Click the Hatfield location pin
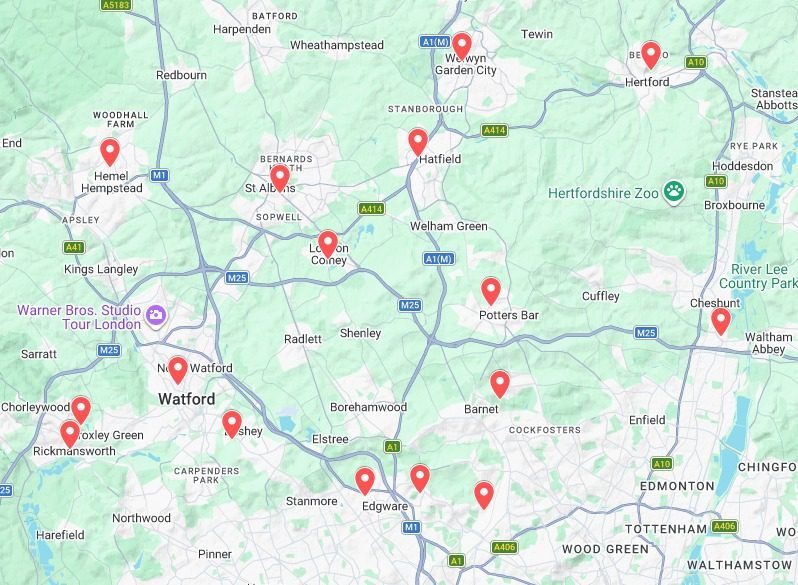Screen dimensions: 798x585 pyautogui.click(x=418, y=142)
